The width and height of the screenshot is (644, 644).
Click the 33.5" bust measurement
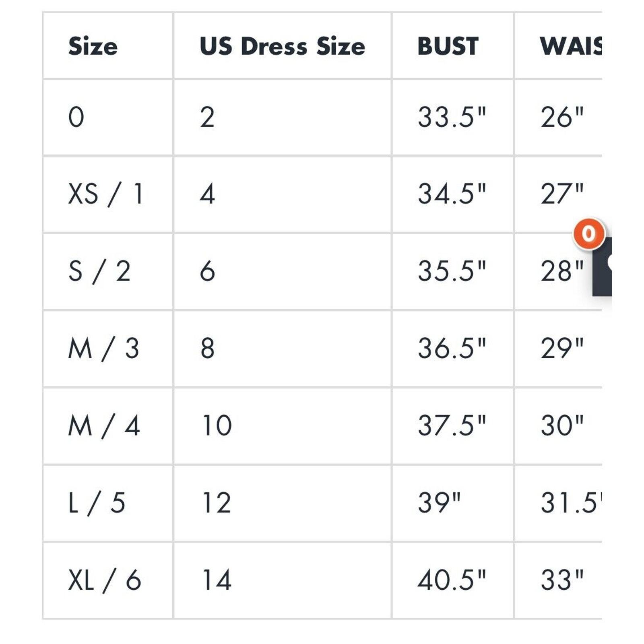pyautogui.click(x=452, y=118)
